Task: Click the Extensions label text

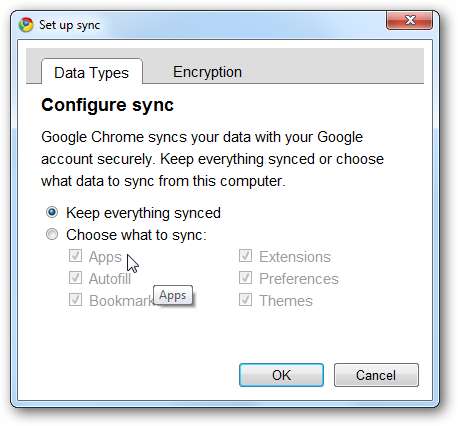Action: point(295,257)
